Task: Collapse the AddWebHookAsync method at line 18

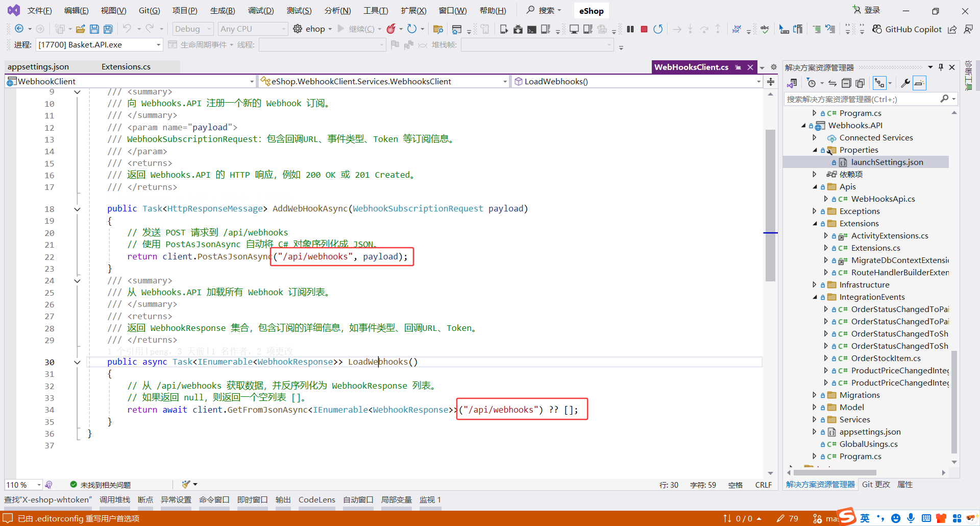Action: (77, 209)
